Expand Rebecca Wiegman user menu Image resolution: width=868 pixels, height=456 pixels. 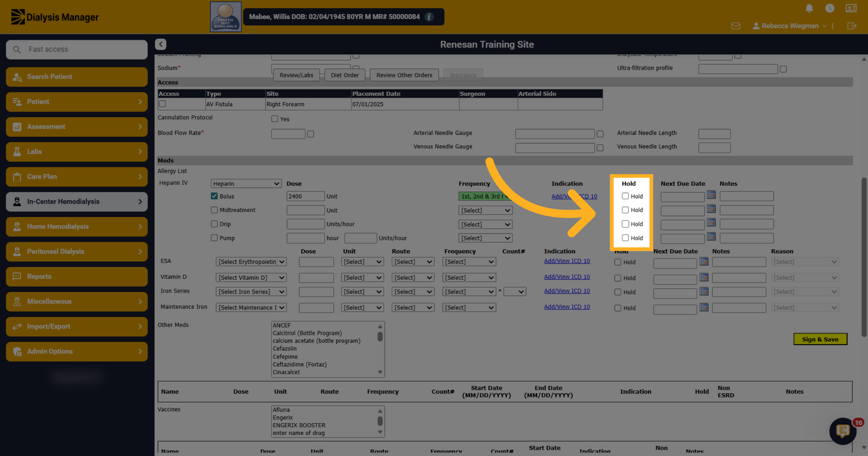790,26
